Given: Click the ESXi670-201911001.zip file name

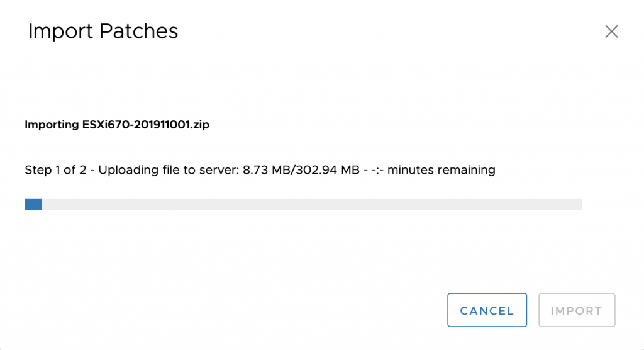Looking at the screenshot, I should [146, 125].
